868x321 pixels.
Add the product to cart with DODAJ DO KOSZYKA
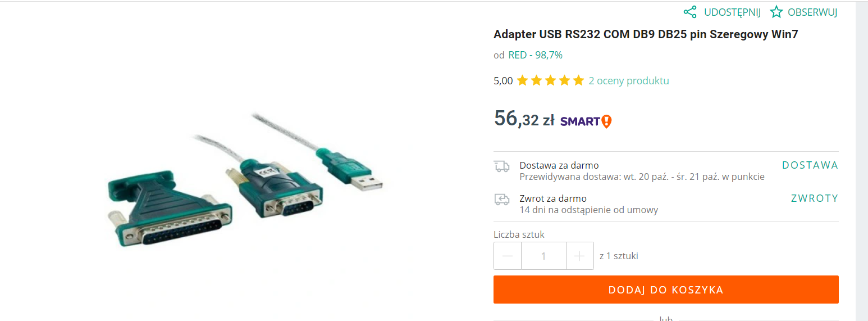click(x=666, y=290)
